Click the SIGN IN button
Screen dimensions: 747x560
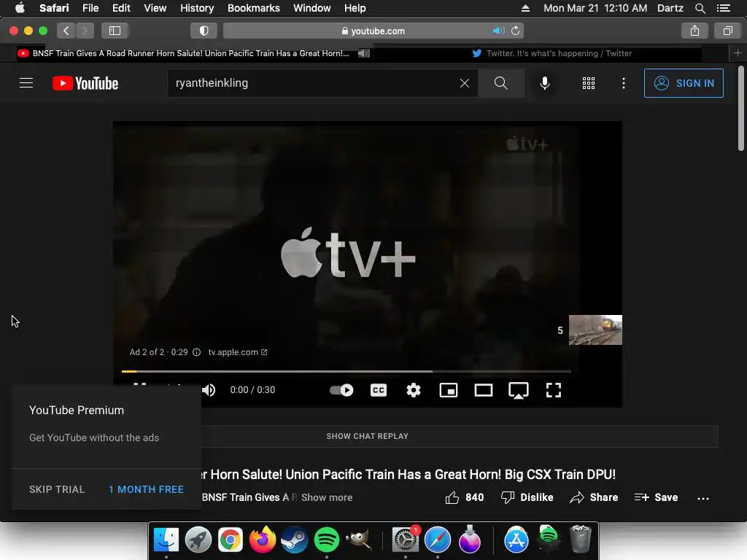pyautogui.click(x=684, y=83)
